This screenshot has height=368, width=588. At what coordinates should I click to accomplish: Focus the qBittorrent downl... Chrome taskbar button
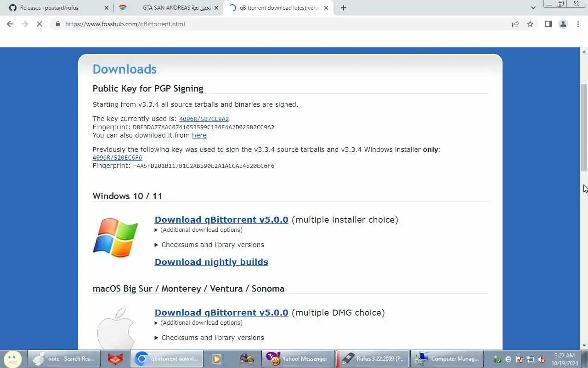(167, 359)
